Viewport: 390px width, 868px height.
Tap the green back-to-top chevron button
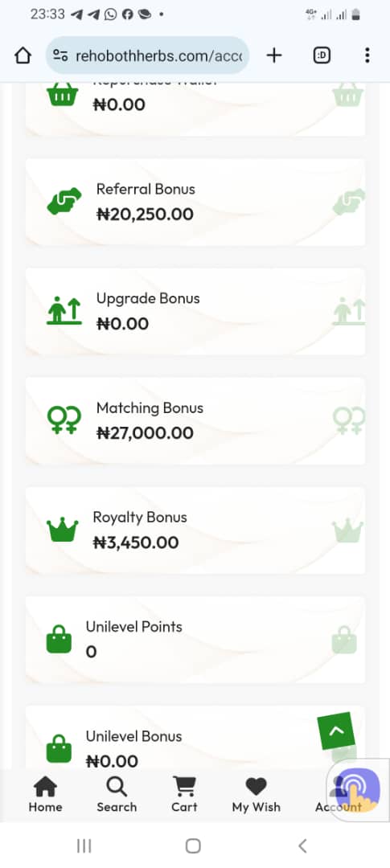click(335, 731)
